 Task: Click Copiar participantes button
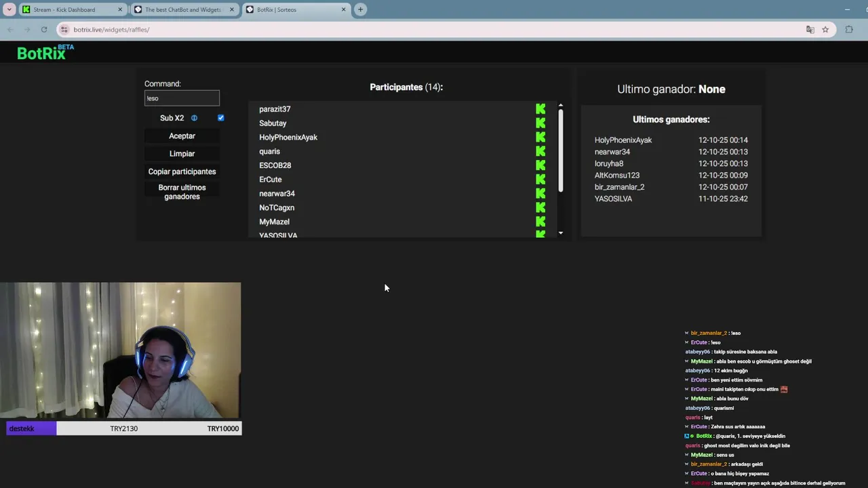pyautogui.click(x=182, y=171)
